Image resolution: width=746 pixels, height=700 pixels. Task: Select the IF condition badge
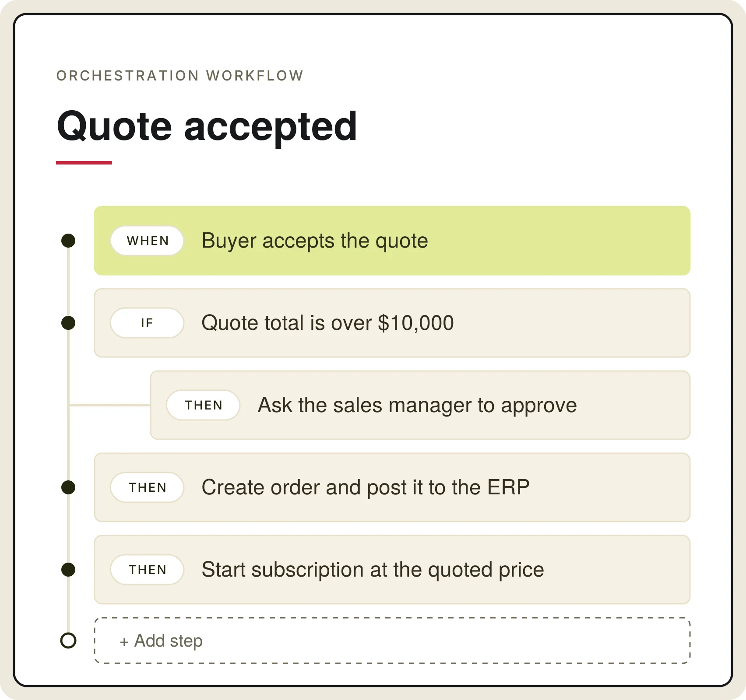pos(147,323)
